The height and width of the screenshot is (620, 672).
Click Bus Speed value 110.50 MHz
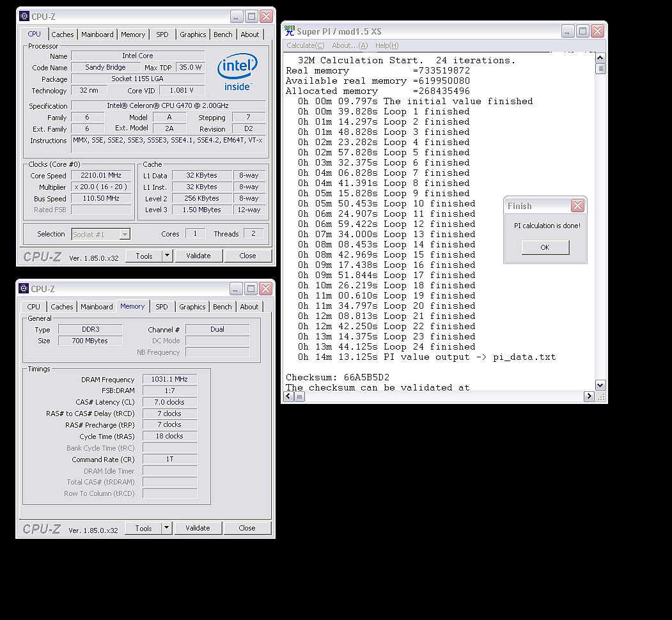click(101, 198)
